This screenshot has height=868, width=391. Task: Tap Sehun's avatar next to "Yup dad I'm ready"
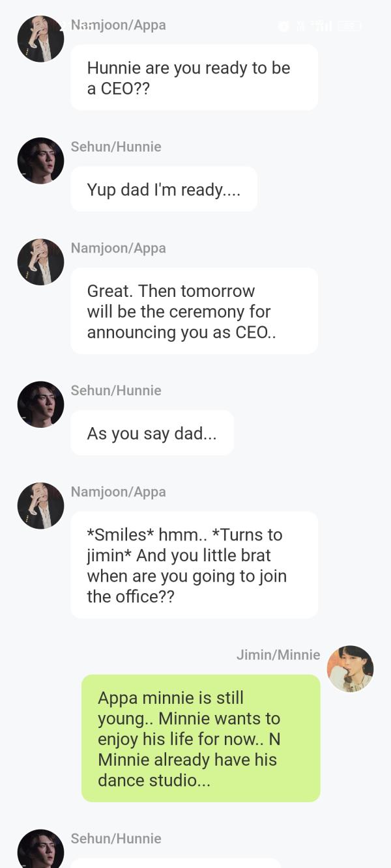(x=40, y=161)
